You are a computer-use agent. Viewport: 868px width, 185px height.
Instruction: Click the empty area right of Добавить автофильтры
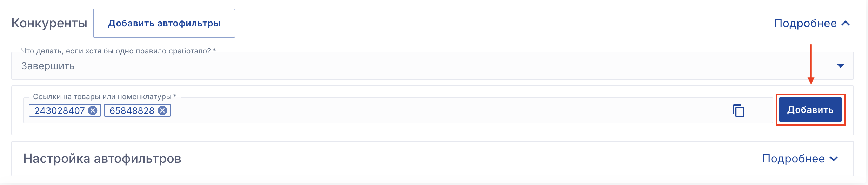(x=491, y=24)
